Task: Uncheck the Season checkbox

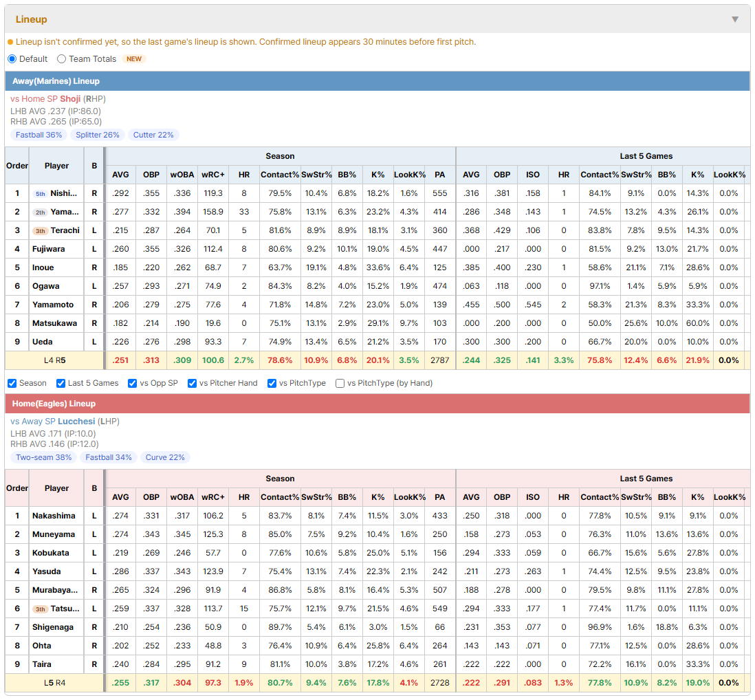Action: click(x=12, y=383)
